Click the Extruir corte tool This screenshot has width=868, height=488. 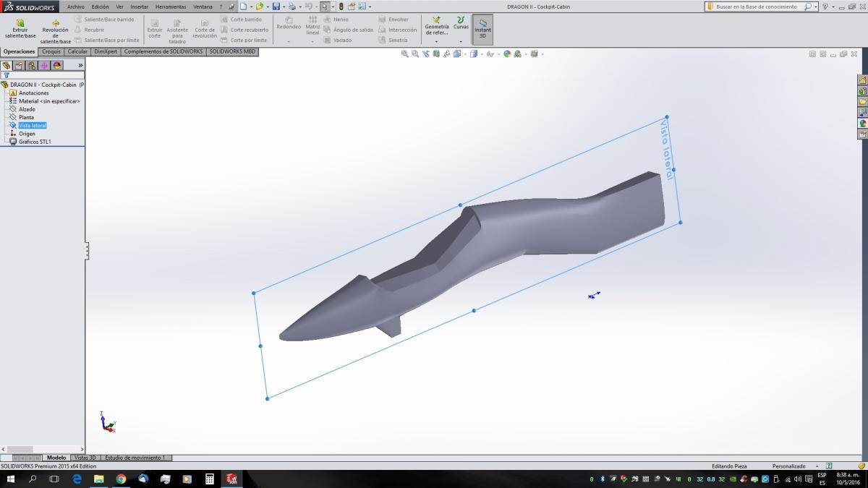[155, 28]
